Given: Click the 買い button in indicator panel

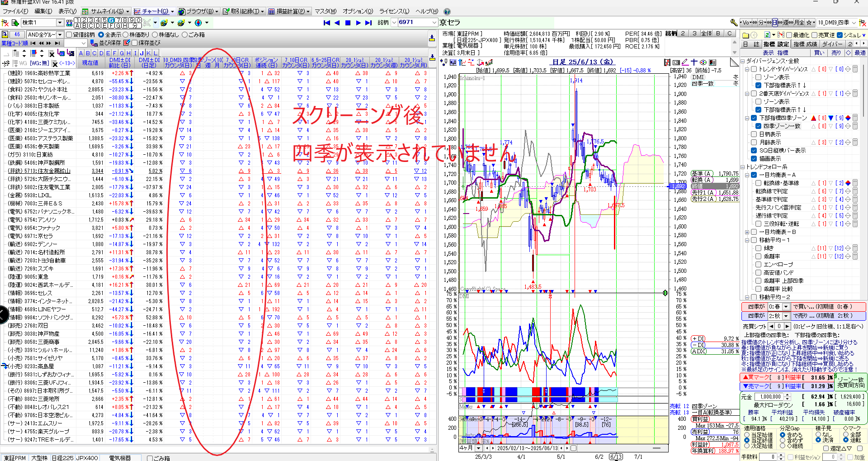Looking at the screenshot, I should point(819,53).
